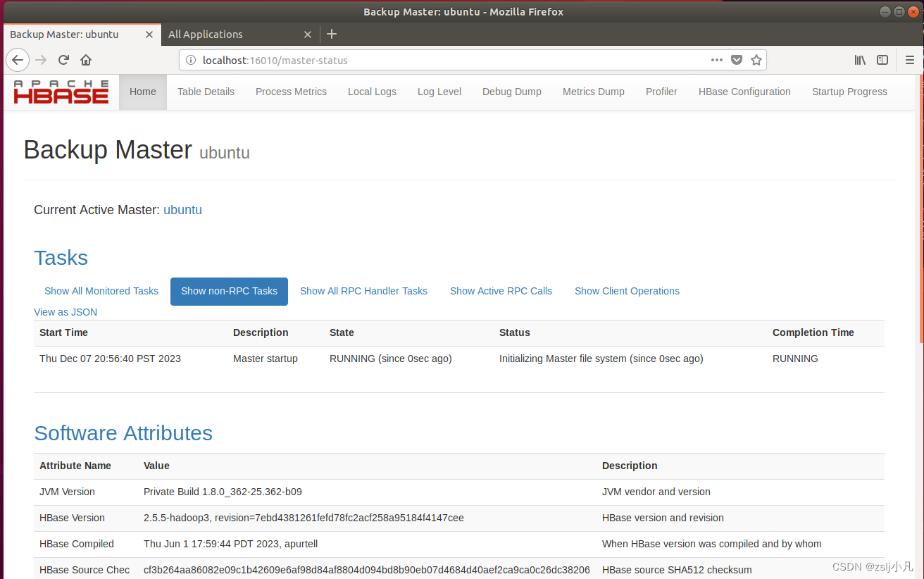Switch to All Applications browser tab
The image size is (924, 579).
[x=239, y=34]
